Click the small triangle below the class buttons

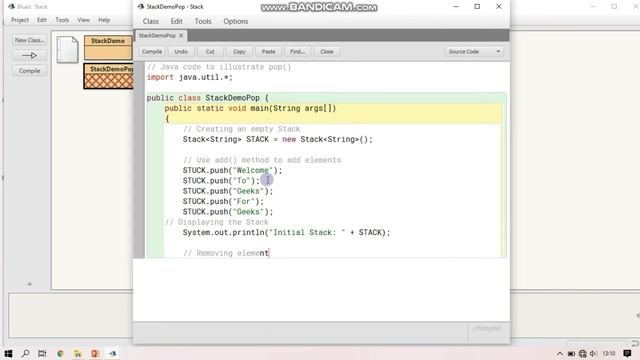pyautogui.click(x=29, y=284)
